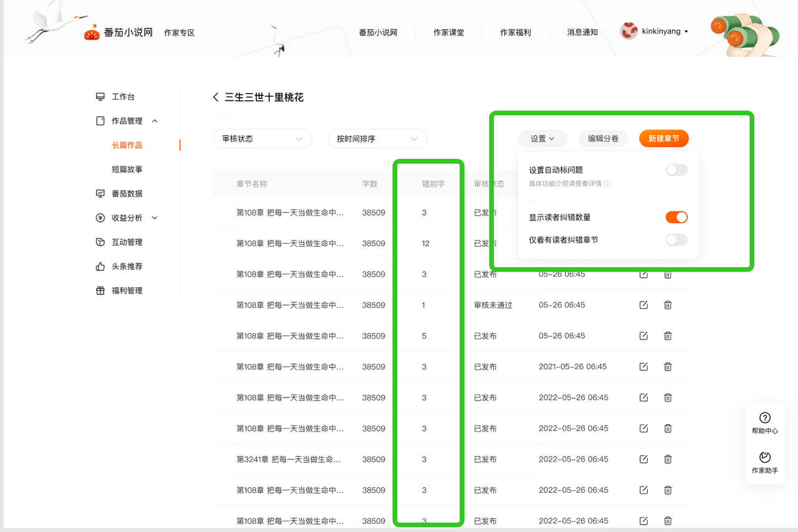
Task: Click the 编辑分卷 button
Action: coord(603,139)
